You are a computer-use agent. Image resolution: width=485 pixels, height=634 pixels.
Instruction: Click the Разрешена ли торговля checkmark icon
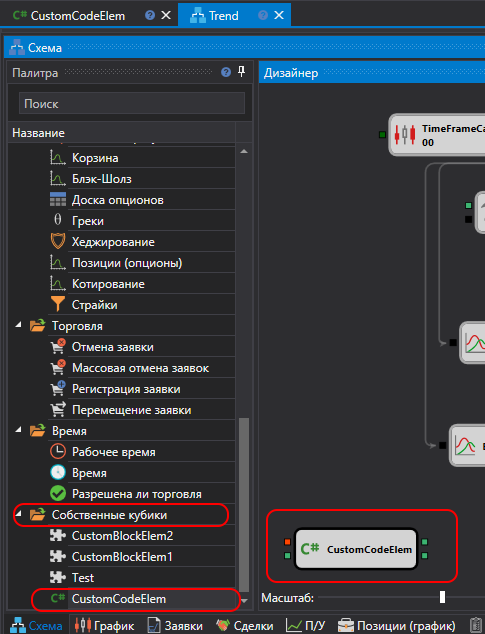coord(58,494)
